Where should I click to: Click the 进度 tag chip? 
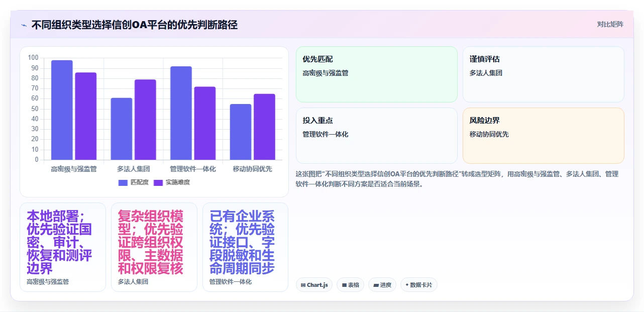[x=382, y=285]
